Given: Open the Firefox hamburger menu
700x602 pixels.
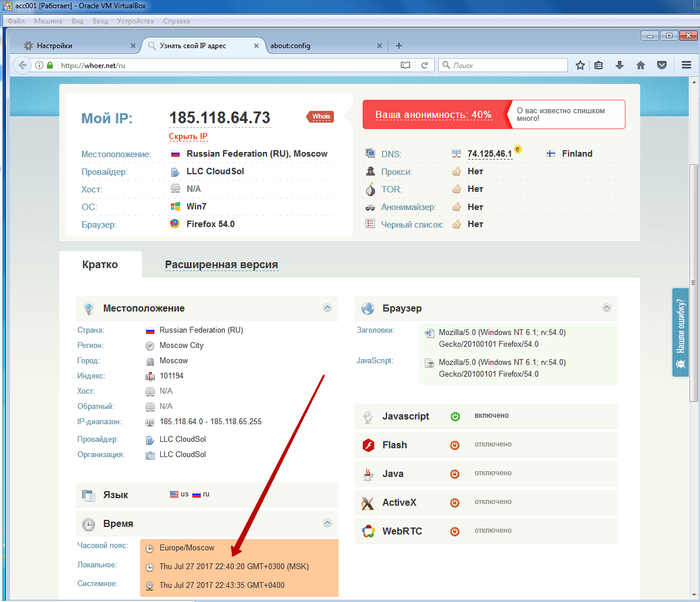Looking at the screenshot, I should click(x=687, y=65).
